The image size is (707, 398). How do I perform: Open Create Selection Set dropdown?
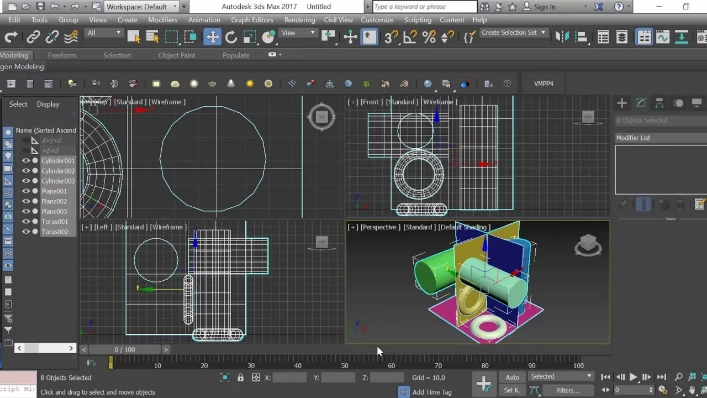tap(514, 33)
